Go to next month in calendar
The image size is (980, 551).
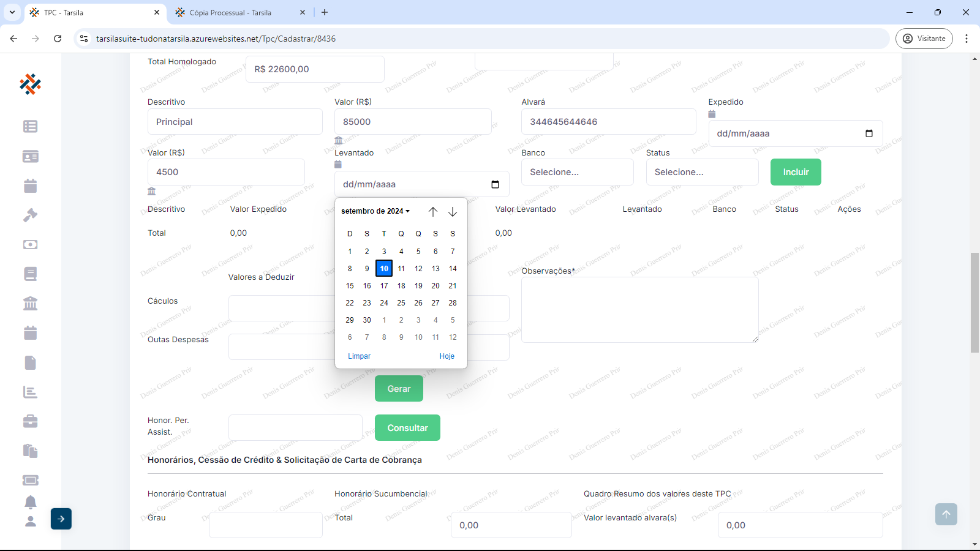[453, 212]
